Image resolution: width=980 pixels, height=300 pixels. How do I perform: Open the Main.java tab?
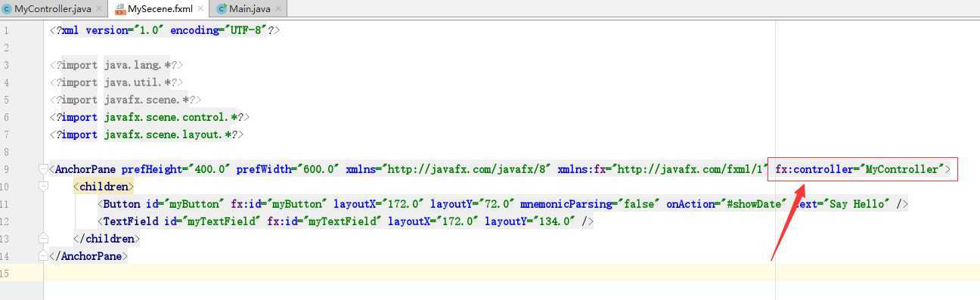tap(250, 9)
